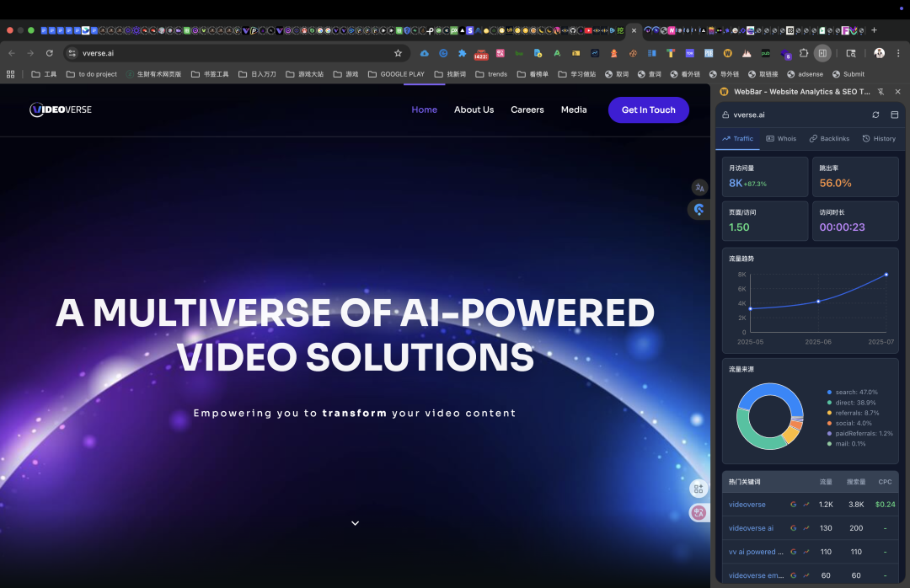Open the 游戏大站 bookmarks folder

point(305,74)
